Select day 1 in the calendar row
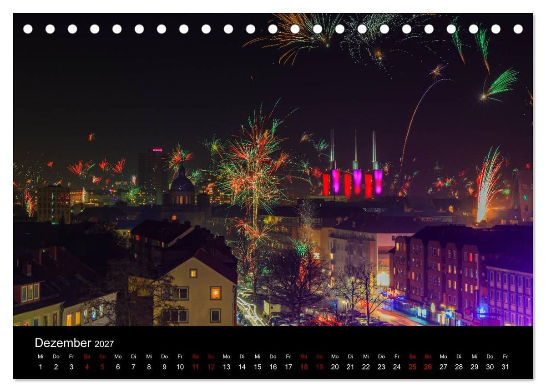The width and height of the screenshot is (546, 392). pos(40,367)
